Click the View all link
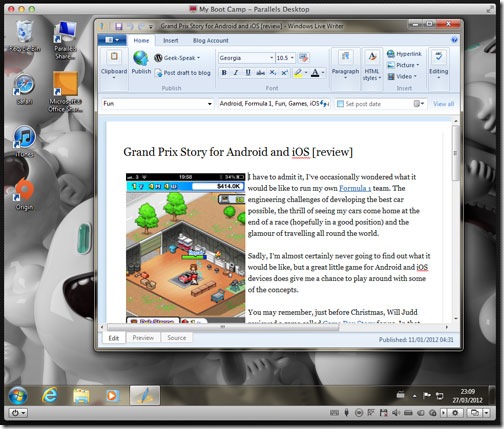504x429 pixels. click(x=443, y=104)
